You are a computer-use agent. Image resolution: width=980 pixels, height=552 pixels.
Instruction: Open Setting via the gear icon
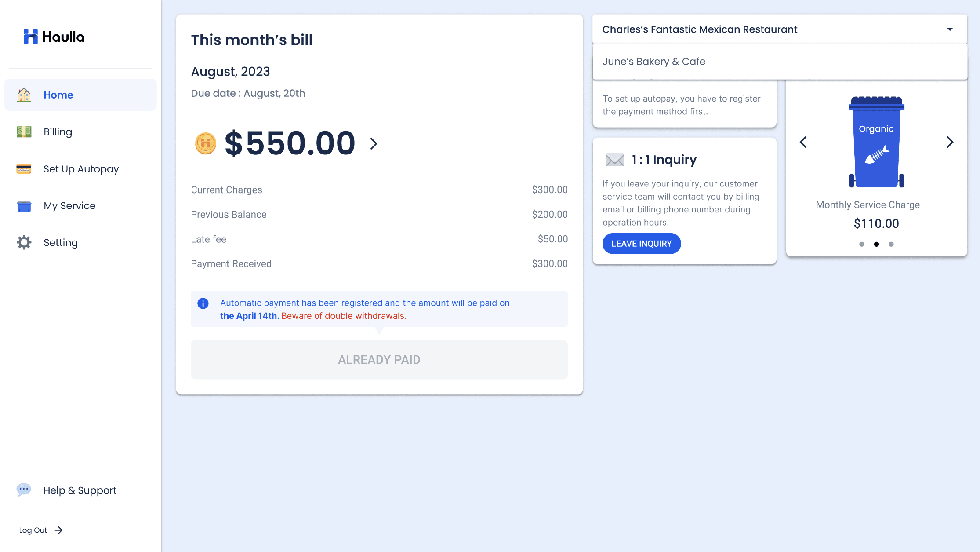click(x=24, y=242)
